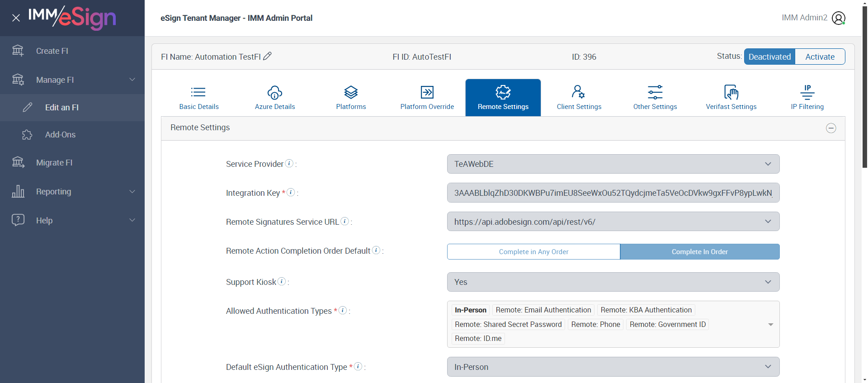Collapse the Remote Settings panel with minus icon
Image resolution: width=868 pixels, height=383 pixels.
831,128
